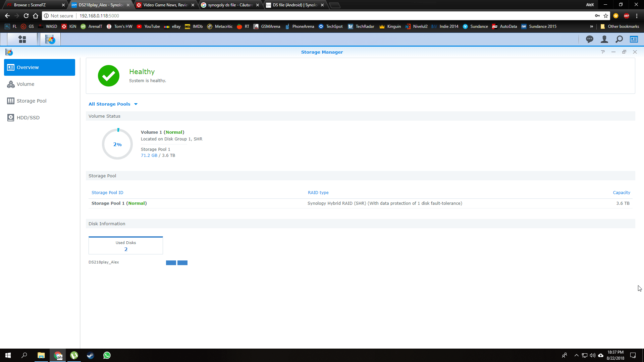Click the Storage Manager help question mark
This screenshot has height=362, width=644.
point(603,52)
